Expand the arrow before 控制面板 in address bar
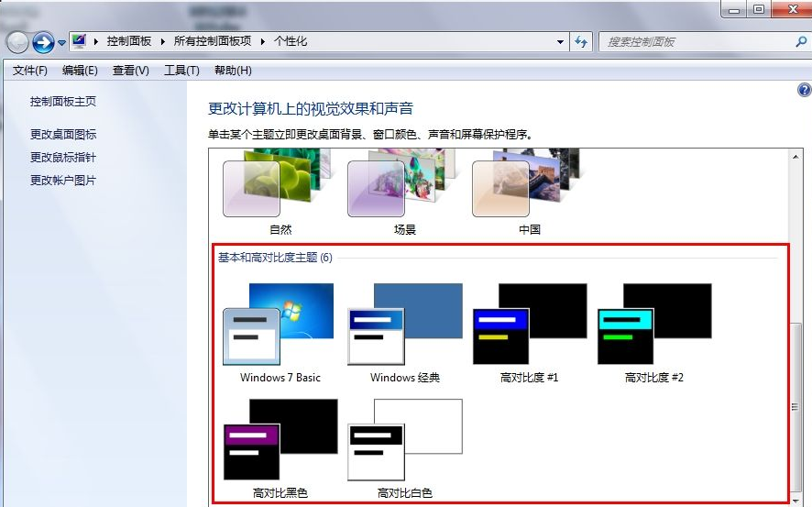This screenshot has width=812, height=507. pos(96,41)
